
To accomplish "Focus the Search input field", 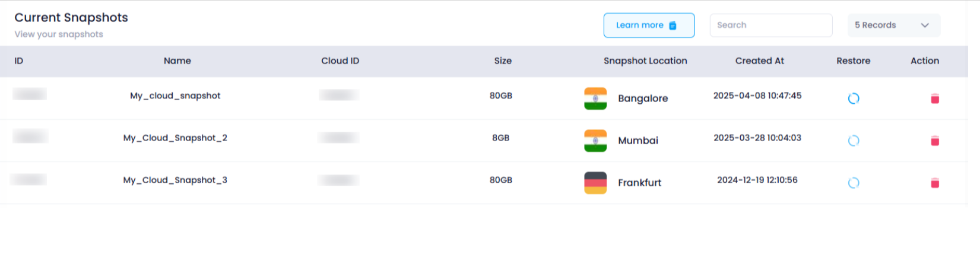I will 771,26.
